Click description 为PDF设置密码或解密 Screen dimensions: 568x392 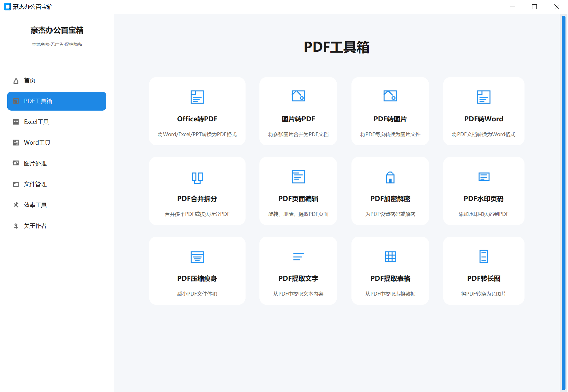pyautogui.click(x=390, y=214)
